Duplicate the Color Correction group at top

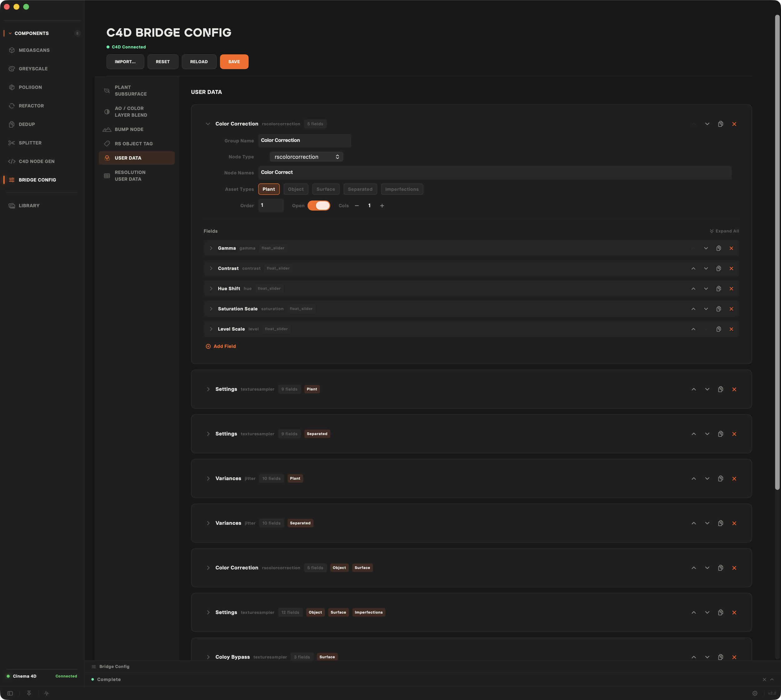[x=720, y=124]
